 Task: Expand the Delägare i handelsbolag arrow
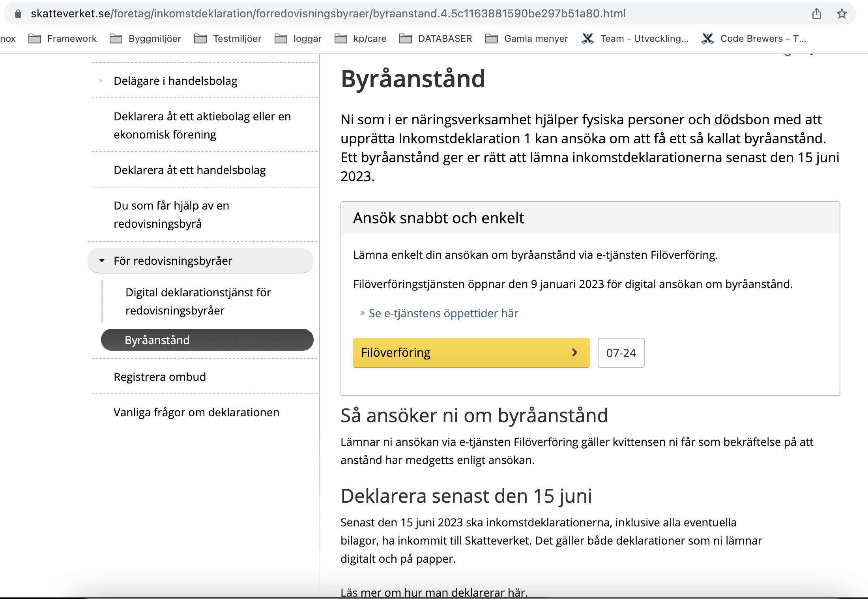click(101, 80)
